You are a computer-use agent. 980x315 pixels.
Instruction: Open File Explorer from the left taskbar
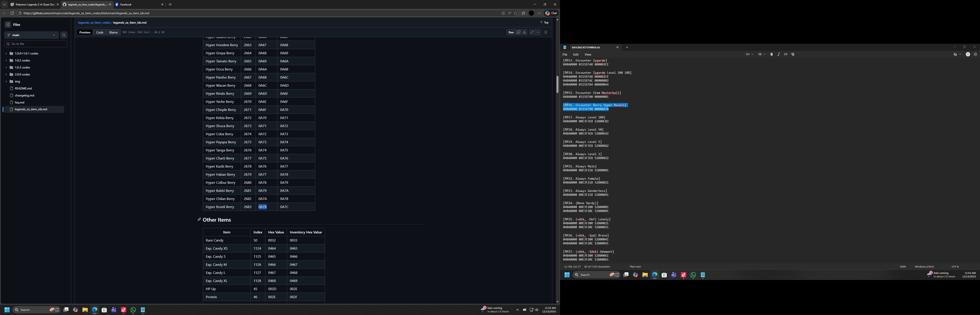pyautogui.click(x=85, y=310)
